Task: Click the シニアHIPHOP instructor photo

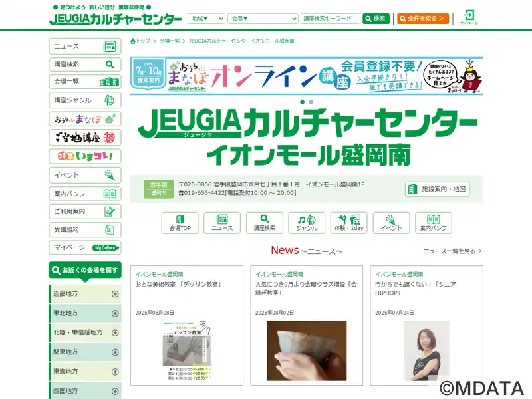Action: point(427,351)
